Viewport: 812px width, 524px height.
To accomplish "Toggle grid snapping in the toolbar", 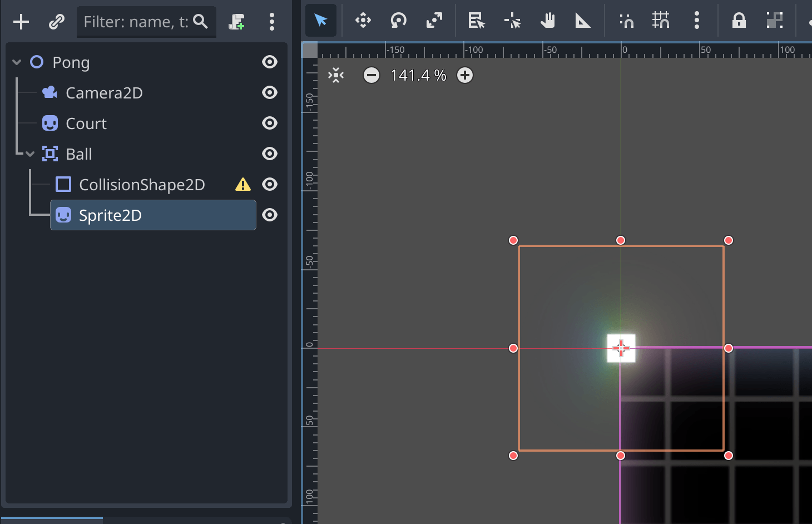I will (x=661, y=21).
